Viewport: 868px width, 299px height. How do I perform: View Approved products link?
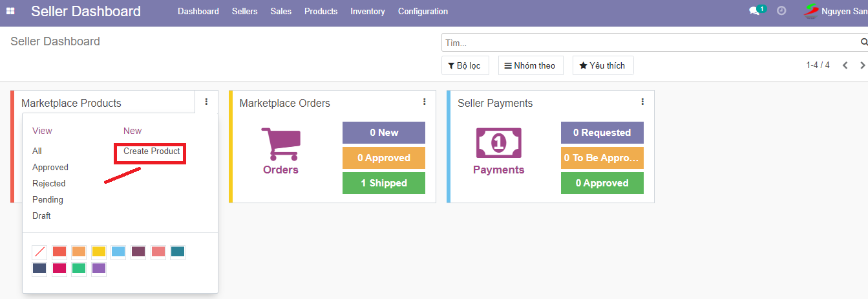[x=50, y=167]
